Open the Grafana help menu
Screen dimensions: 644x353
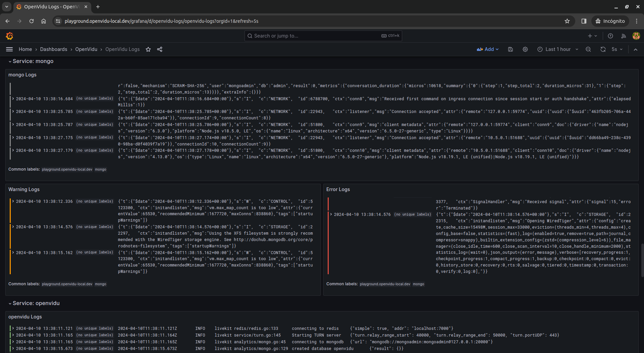click(x=610, y=36)
